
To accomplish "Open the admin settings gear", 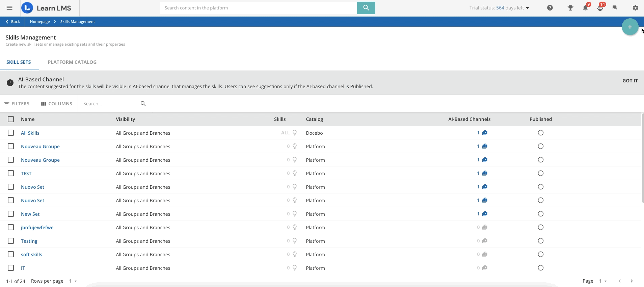I will point(635,8).
